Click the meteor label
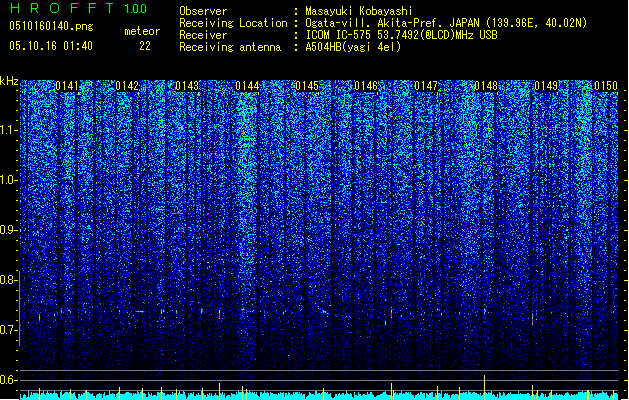629x400 pixels. [142, 31]
